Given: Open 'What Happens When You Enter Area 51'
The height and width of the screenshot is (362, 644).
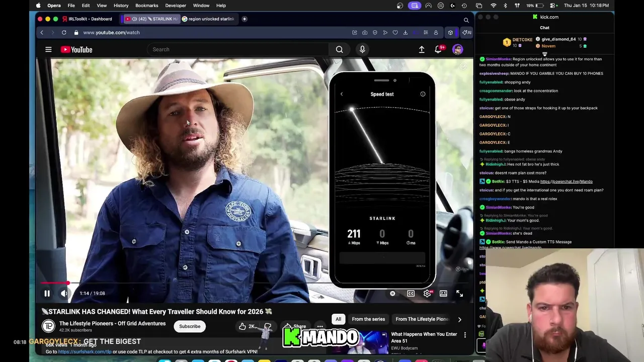Looking at the screenshot, I should click(424, 337).
